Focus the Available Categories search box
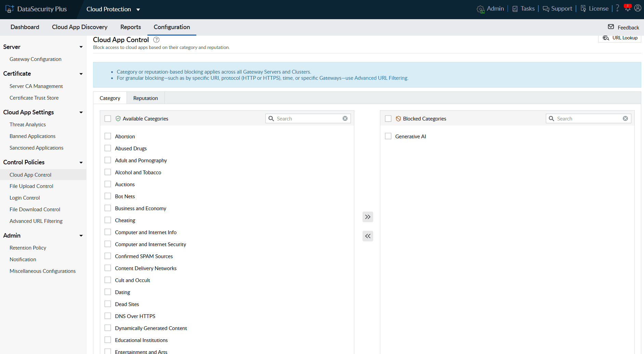This screenshot has height=354, width=644. tap(308, 118)
